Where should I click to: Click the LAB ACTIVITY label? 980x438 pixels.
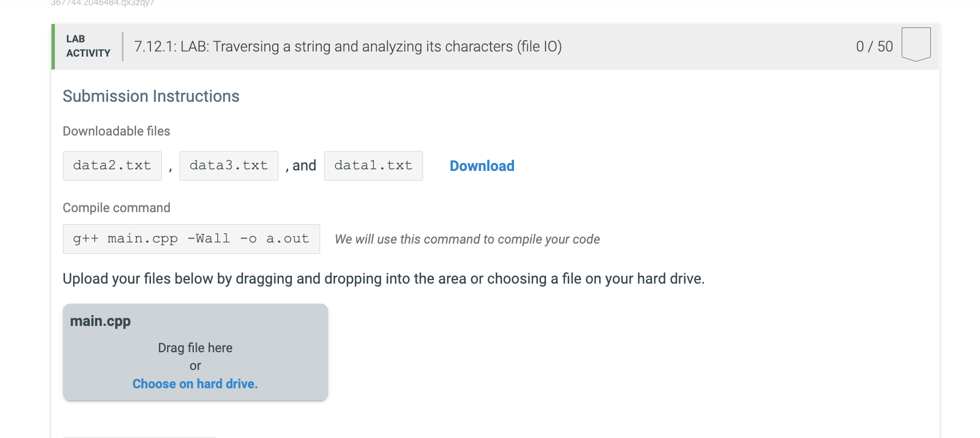tap(88, 46)
